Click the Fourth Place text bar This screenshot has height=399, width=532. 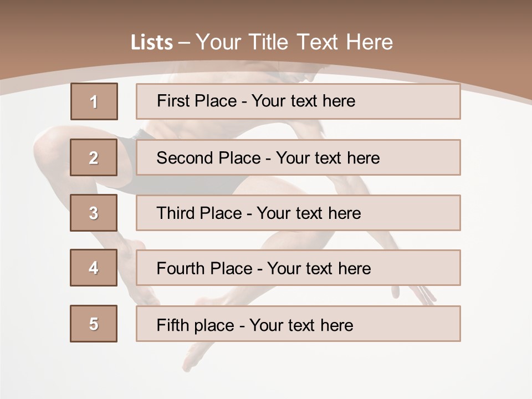[298, 268]
